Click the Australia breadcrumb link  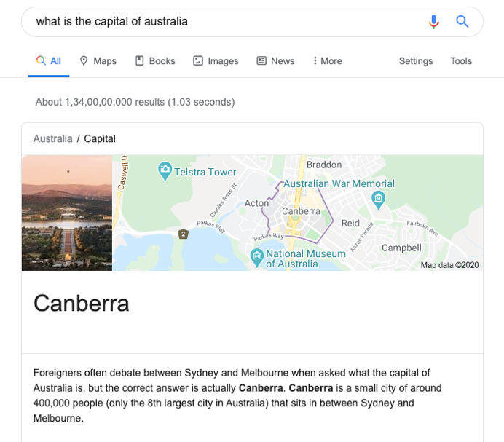point(52,138)
